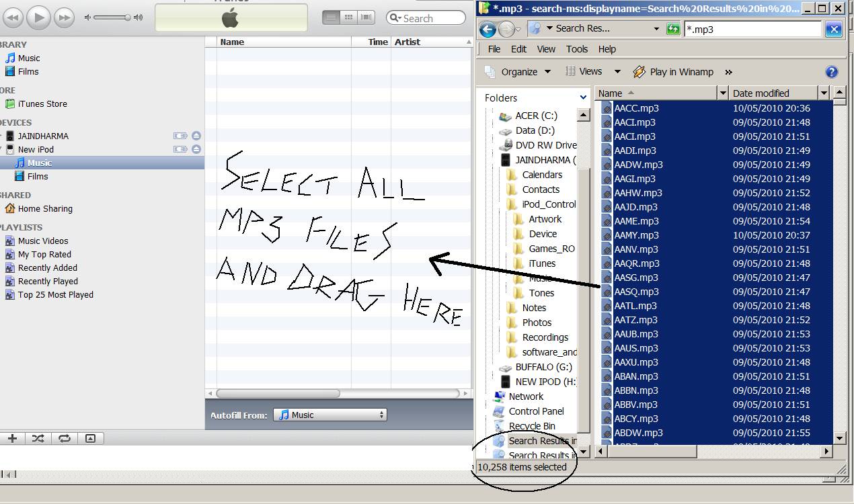Viewport: 854px width, 504px height.
Task: Open the Explorer Help menu
Action: [x=607, y=49]
